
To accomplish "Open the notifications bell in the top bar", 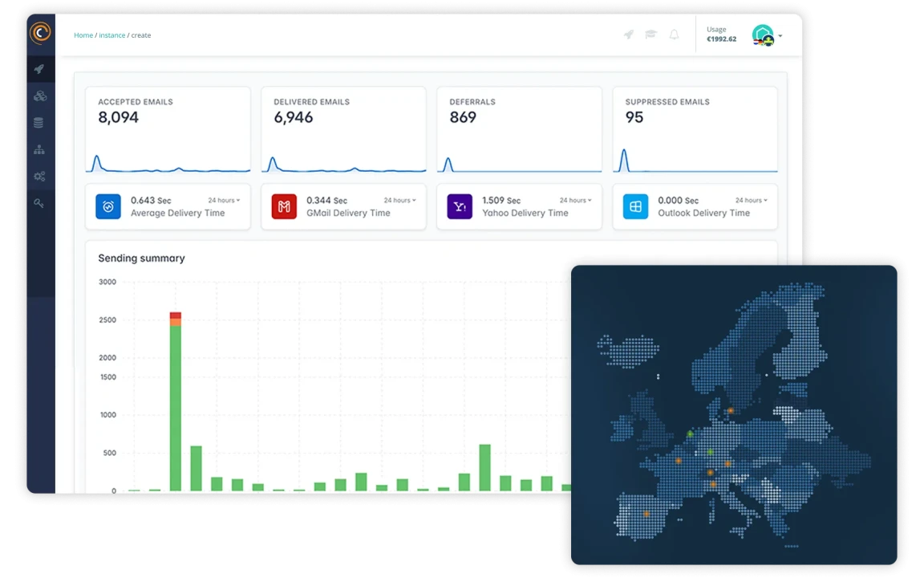I will click(674, 35).
